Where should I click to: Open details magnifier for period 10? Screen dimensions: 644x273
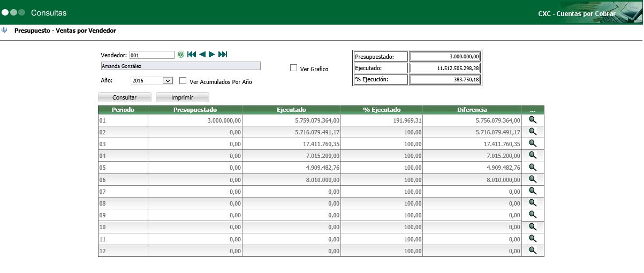pos(533,226)
